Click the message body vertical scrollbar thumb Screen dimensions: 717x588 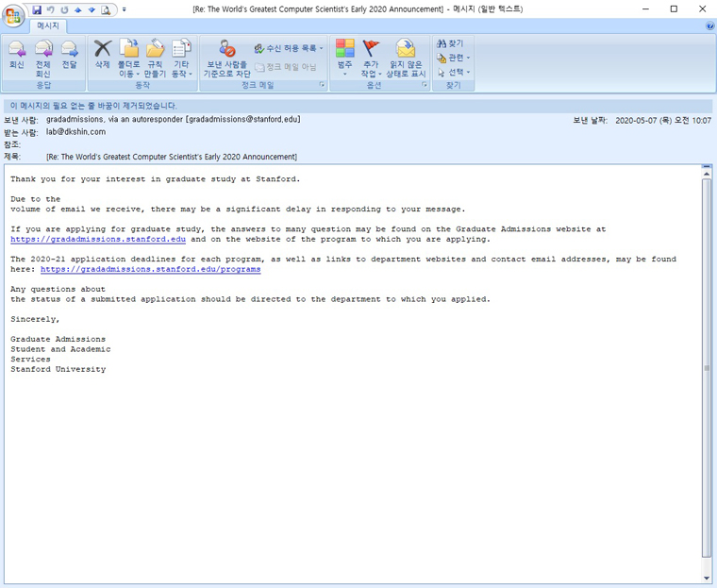pyautogui.click(x=707, y=368)
